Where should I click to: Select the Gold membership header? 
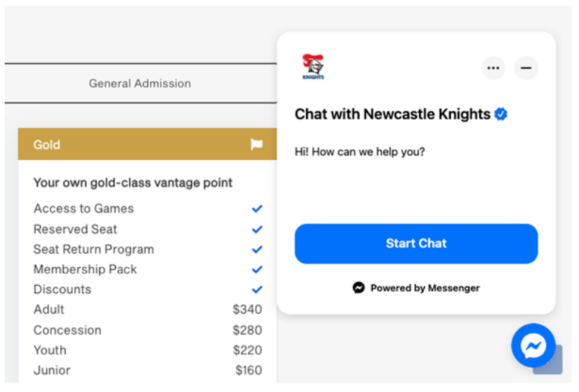click(x=148, y=145)
